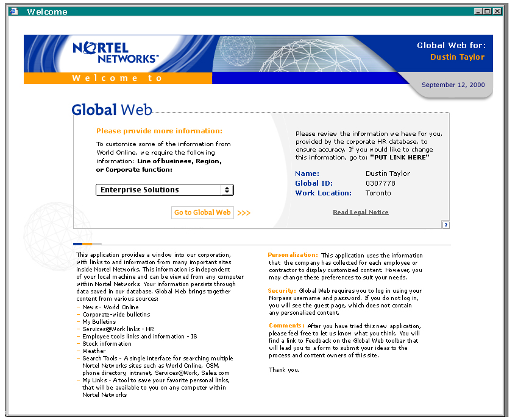Minimize the Welcome window
The image size is (518, 420).
[x=478, y=11]
